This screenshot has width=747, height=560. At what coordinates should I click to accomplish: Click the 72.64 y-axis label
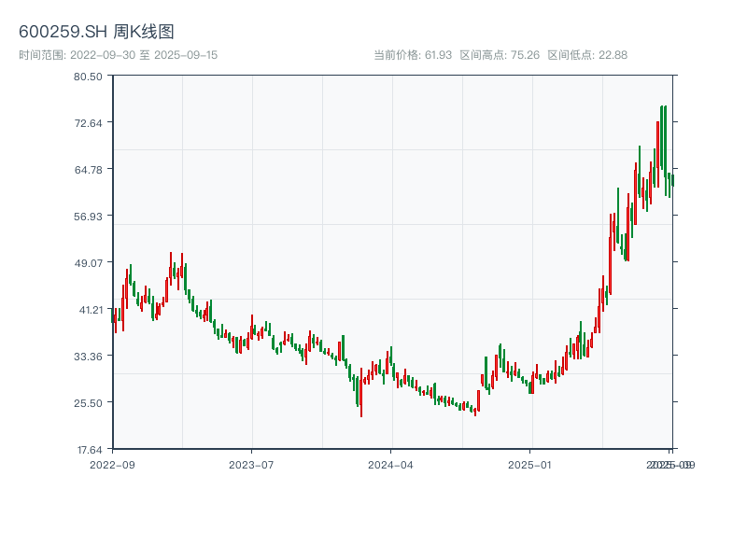(x=88, y=123)
